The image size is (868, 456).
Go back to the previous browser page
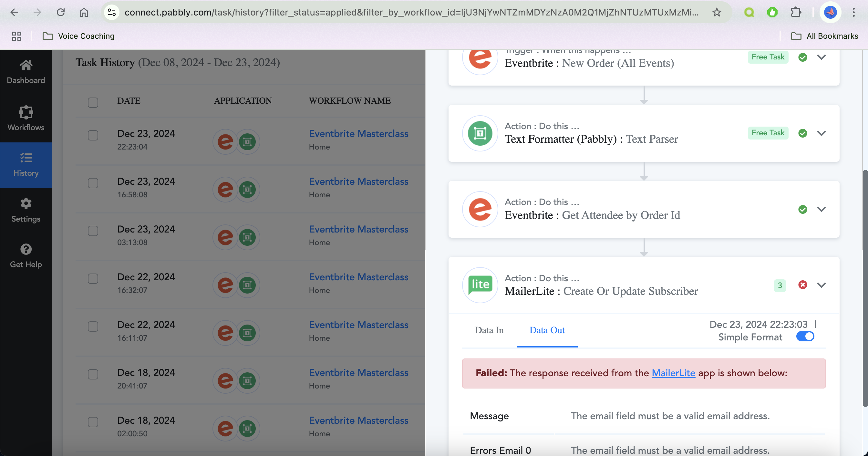pyautogui.click(x=14, y=13)
